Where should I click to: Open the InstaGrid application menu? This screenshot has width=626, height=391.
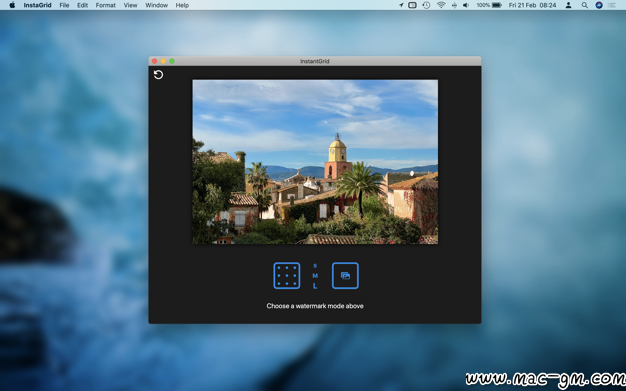point(38,5)
